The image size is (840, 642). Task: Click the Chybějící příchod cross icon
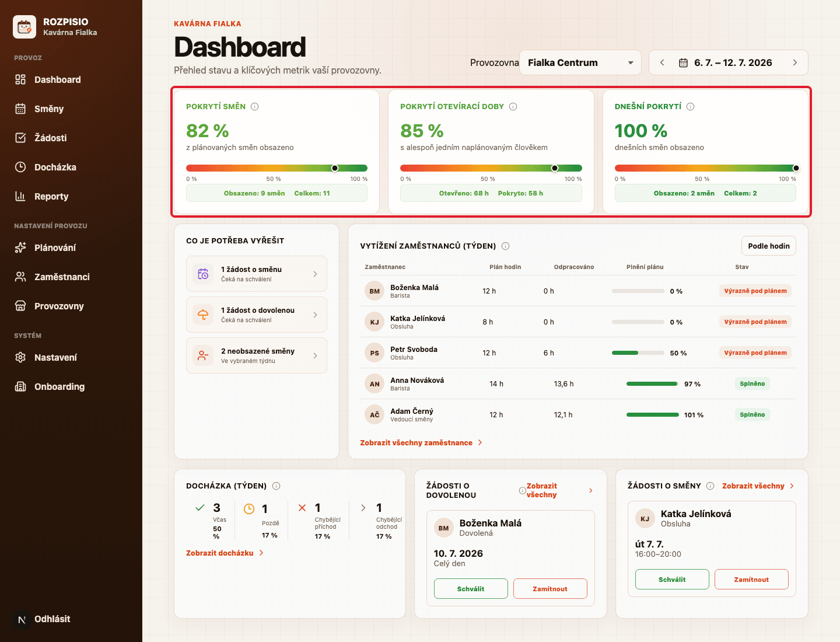(302, 508)
